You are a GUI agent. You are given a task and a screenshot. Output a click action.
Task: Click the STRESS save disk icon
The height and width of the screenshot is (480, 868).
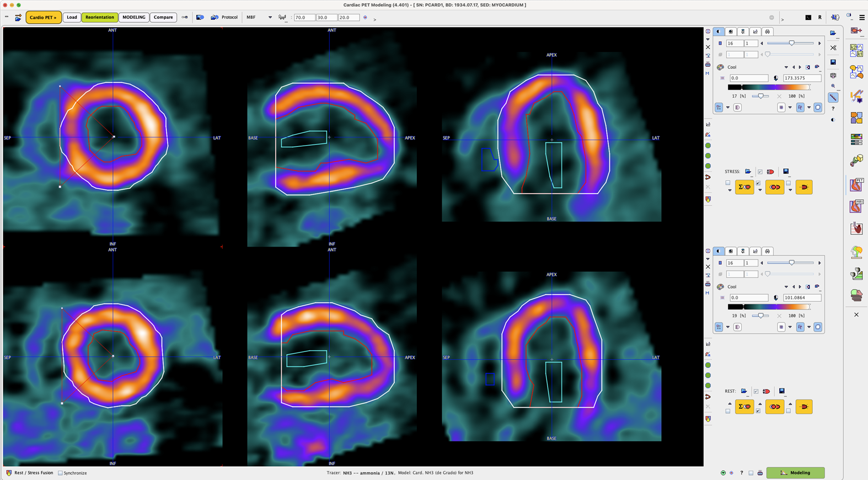pos(786,172)
